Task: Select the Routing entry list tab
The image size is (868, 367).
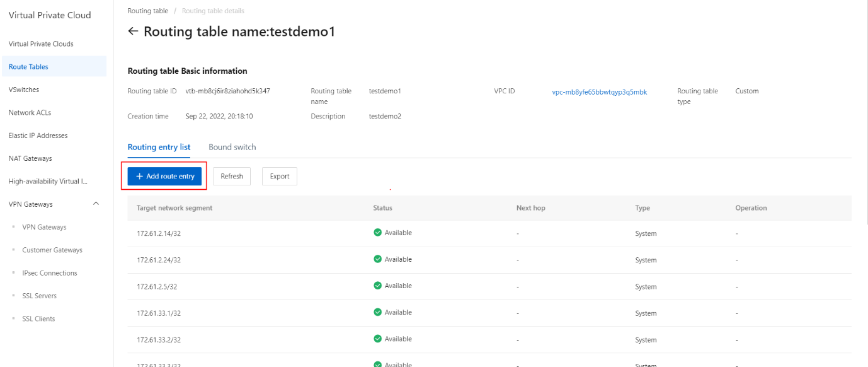Action: point(159,147)
